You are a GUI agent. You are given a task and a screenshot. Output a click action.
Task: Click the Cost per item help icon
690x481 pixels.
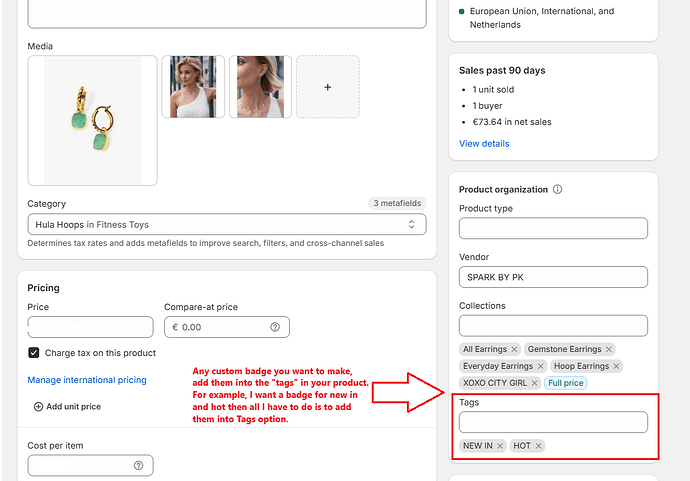point(139,466)
